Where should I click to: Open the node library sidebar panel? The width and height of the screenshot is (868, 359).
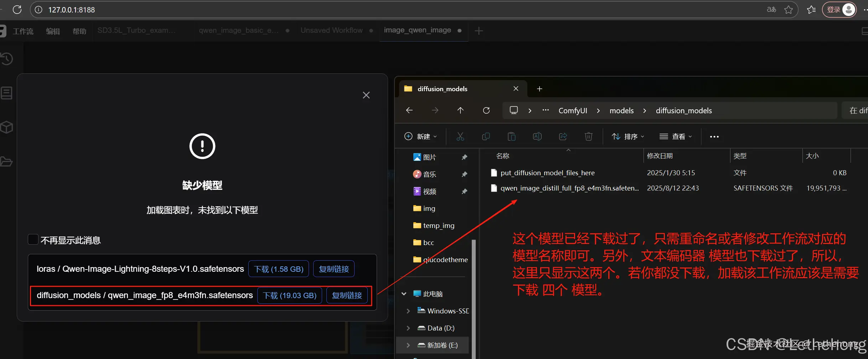[7, 93]
